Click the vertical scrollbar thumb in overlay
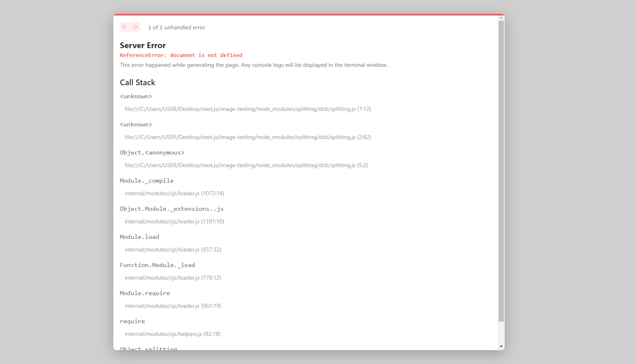Screen dimensions: 636x364 point(501,171)
